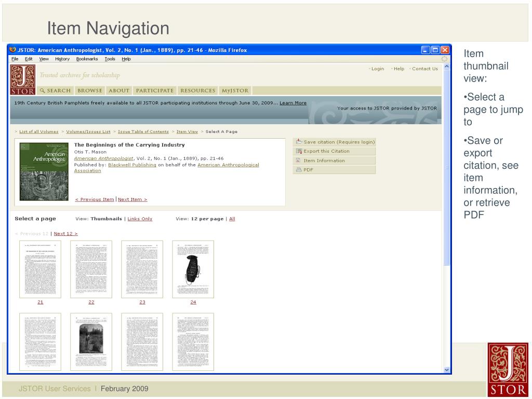This screenshot has width=532, height=399.
Task: Click the Item Information button
Action: 334,161
